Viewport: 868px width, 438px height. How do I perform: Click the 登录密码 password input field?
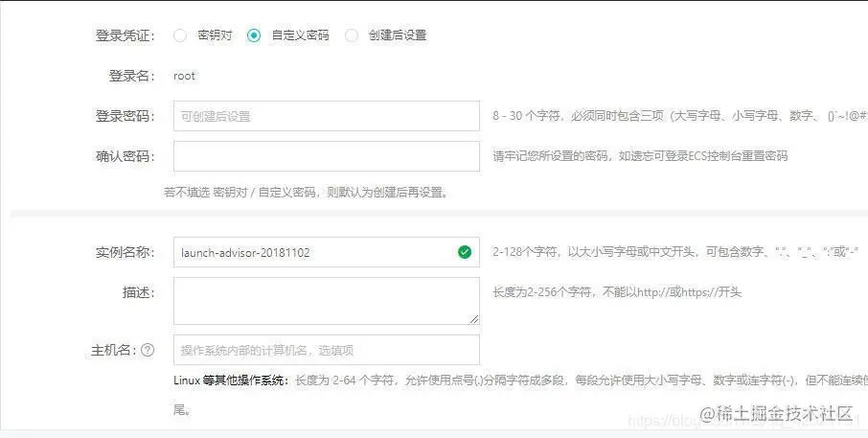point(327,116)
